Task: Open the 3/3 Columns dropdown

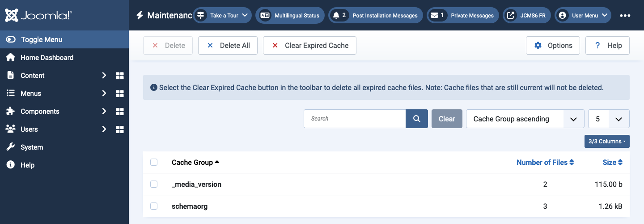Action: (607, 141)
